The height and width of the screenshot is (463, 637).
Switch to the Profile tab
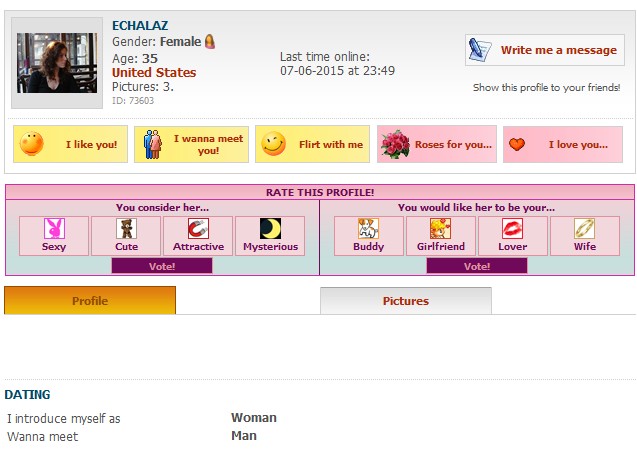[90, 301]
